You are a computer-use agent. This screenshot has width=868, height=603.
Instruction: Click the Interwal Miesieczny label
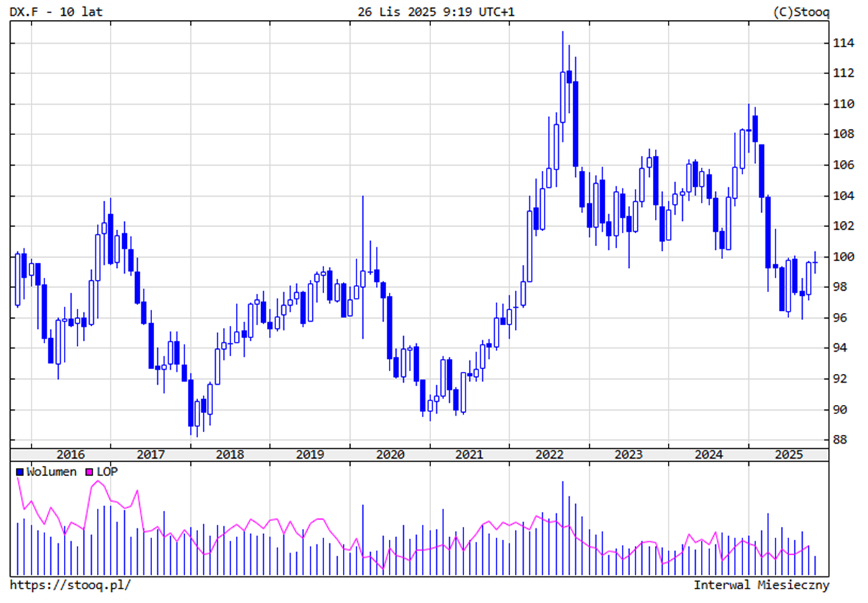tap(761, 585)
